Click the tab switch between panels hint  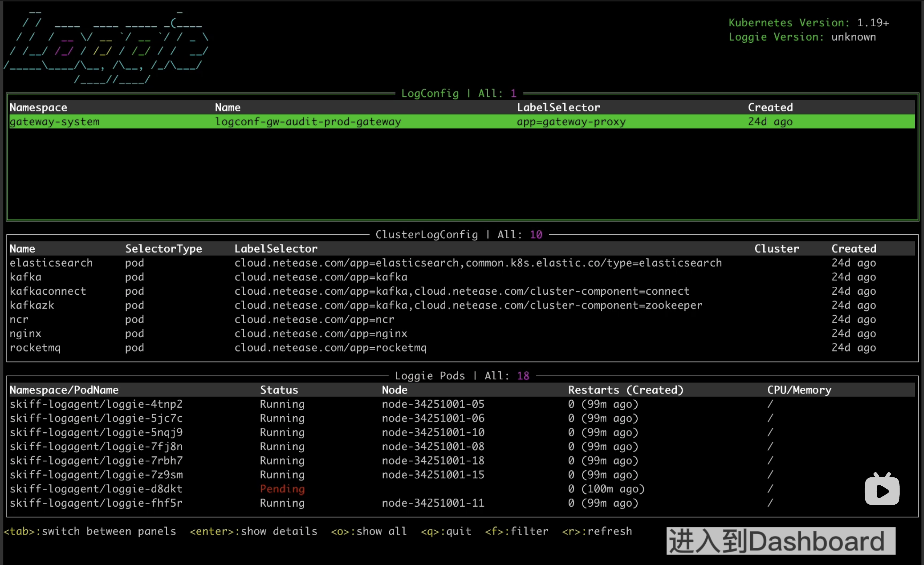(x=90, y=532)
